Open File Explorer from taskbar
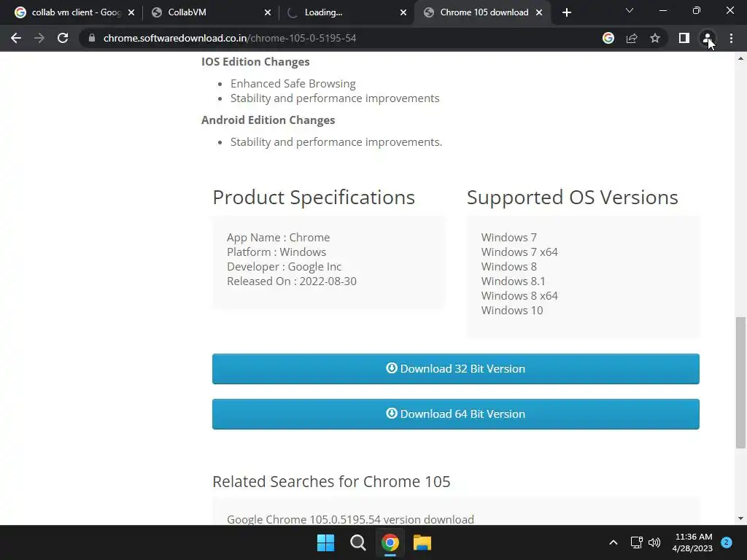 point(422,542)
